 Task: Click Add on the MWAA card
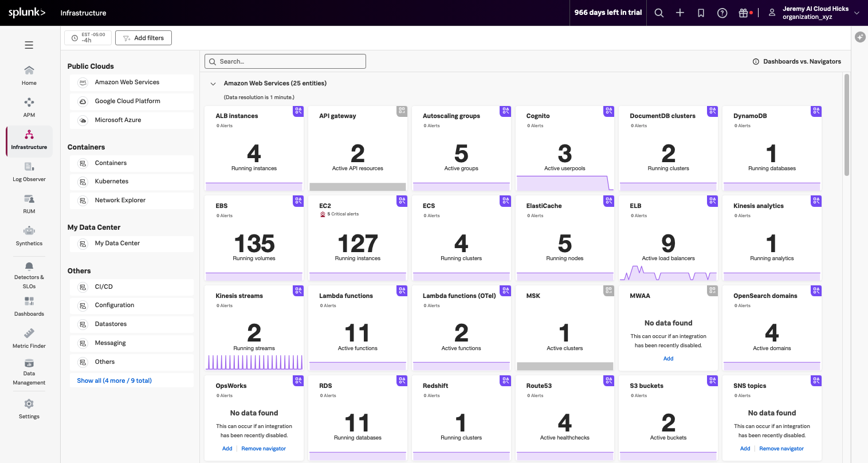pos(668,358)
